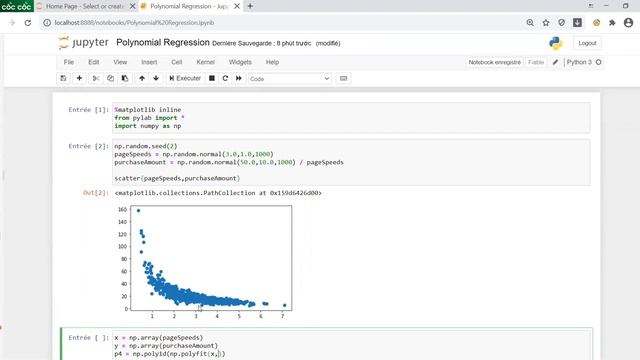Open the Widgets menu
This screenshot has width=640, height=360.
tap(240, 62)
